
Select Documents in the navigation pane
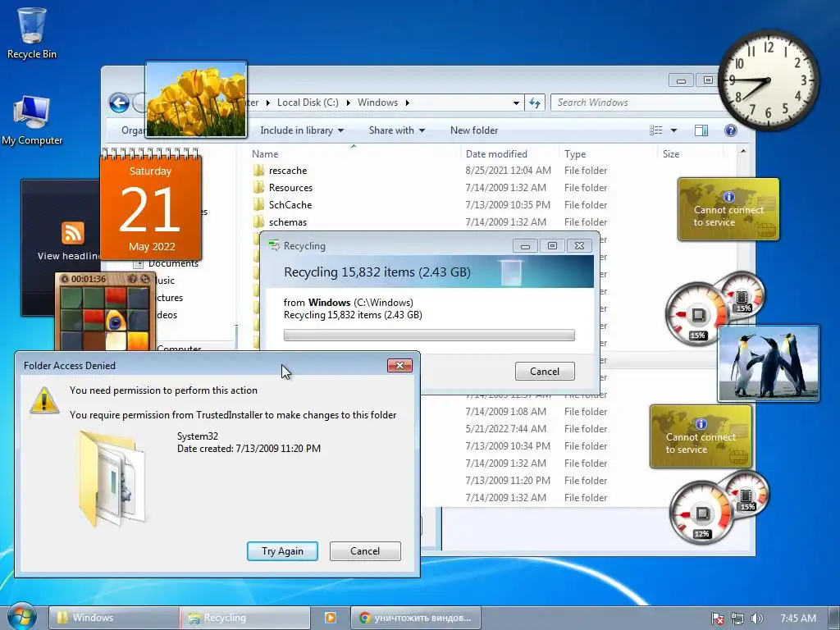[173, 263]
